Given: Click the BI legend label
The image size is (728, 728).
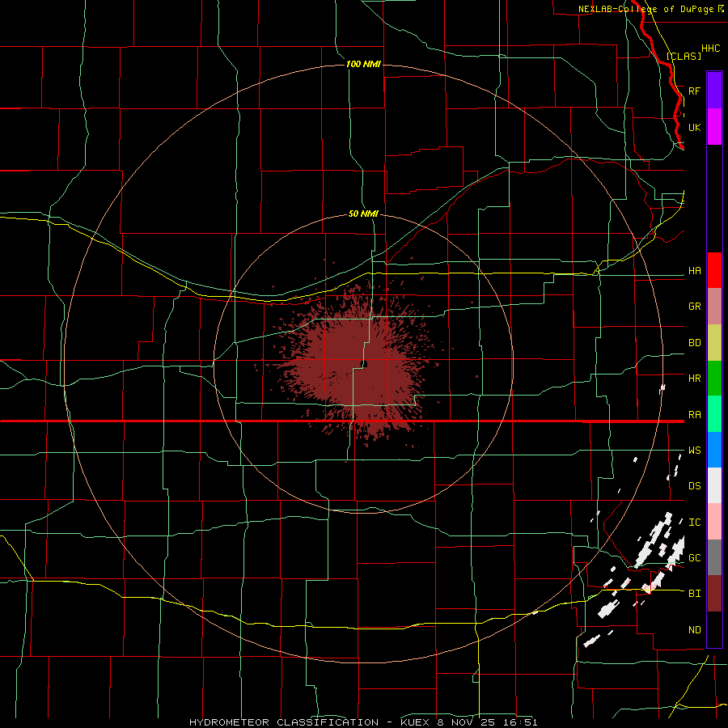Looking at the screenshot, I should pyautogui.click(x=694, y=594).
